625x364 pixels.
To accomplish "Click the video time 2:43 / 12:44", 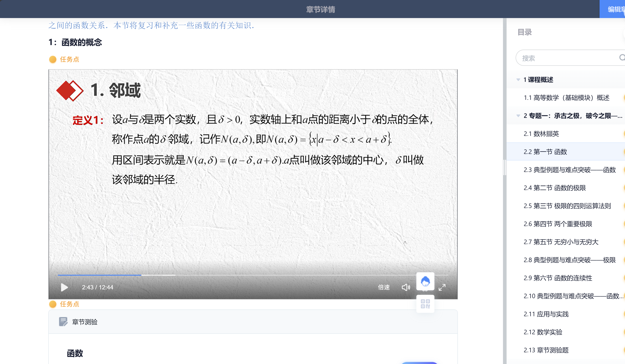I will [x=97, y=287].
